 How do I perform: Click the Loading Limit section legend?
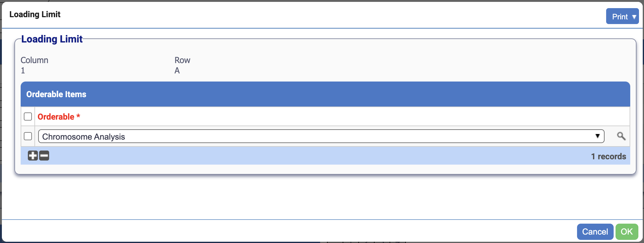click(x=52, y=39)
